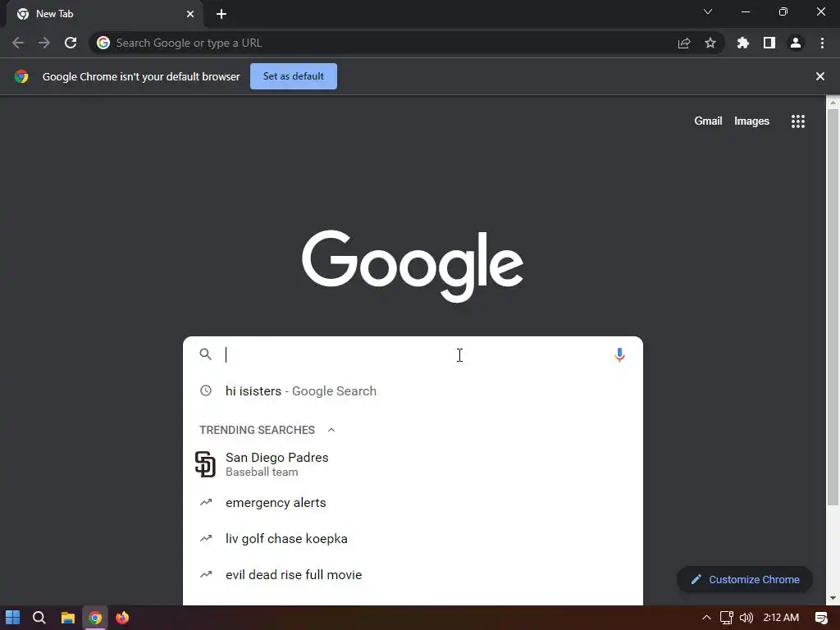
Task: Open the notification center icon
Action: (820, 618)
